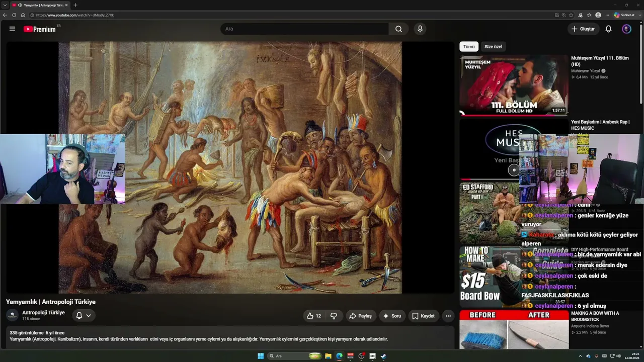Open the YouTube account avatar menu
644x362 pixels.
pyautogui.click(x=626, y=29)
